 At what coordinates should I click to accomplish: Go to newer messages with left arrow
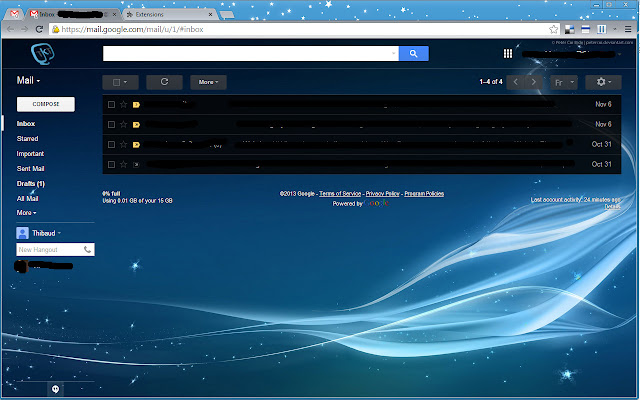[516, 82]
